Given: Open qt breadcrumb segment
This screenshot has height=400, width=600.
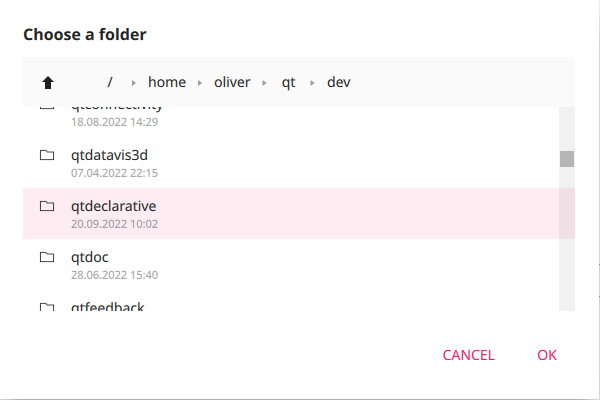Looking at the screenshot, I should (x=288, y=82).
